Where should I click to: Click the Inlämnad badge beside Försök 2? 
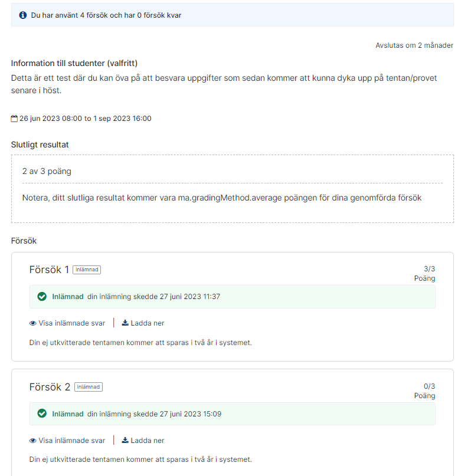89,387
